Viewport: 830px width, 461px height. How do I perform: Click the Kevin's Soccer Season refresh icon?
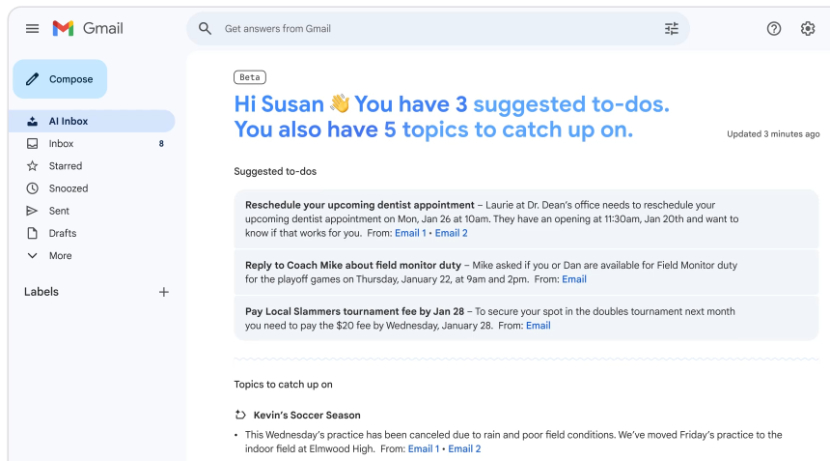(x=240, y=415)
